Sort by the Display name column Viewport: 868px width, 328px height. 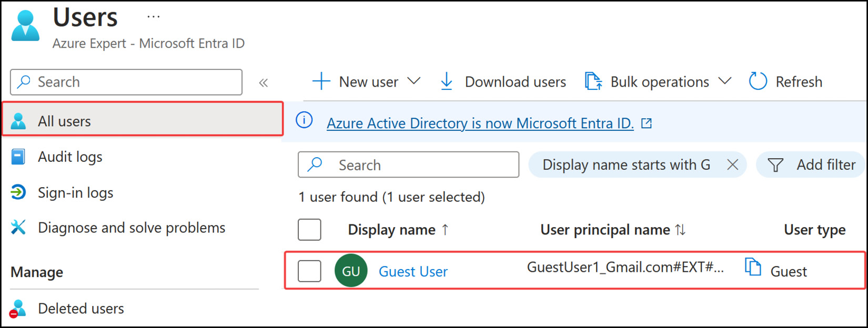391,230
